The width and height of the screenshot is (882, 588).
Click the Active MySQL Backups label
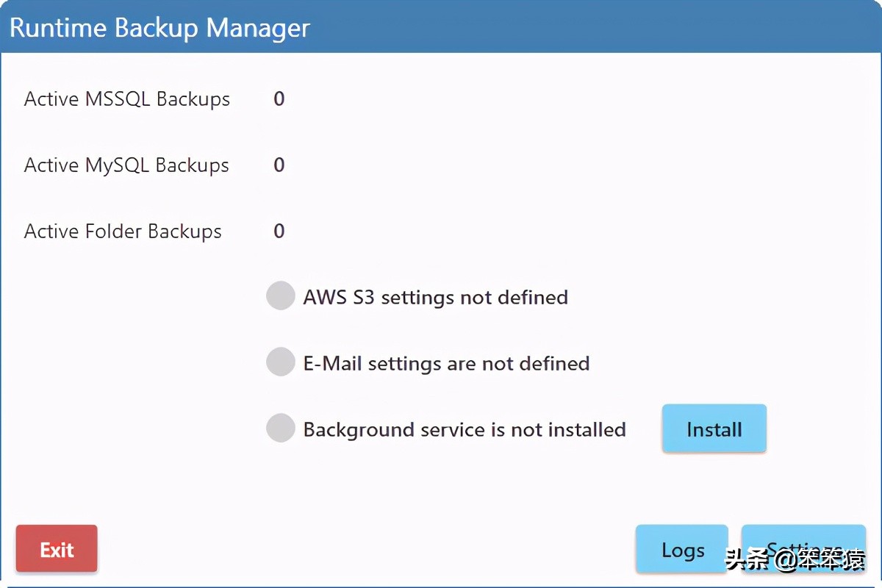click(126, 165)
